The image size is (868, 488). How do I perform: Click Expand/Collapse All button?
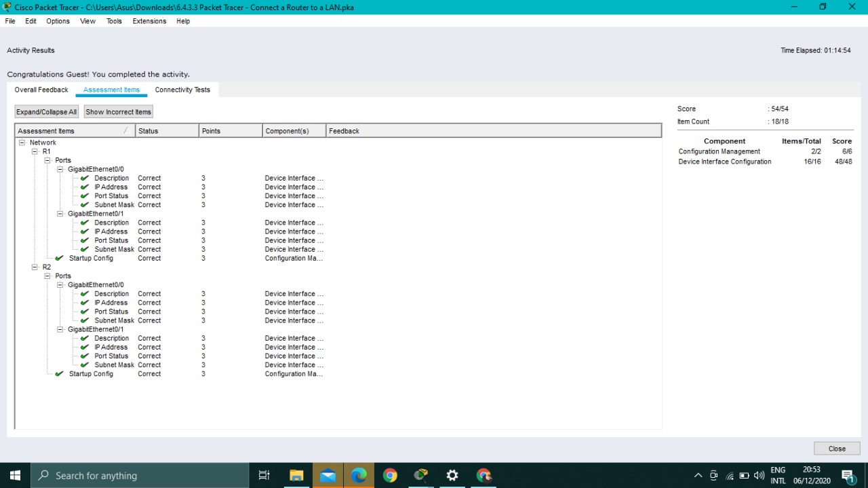click(47, 112)
